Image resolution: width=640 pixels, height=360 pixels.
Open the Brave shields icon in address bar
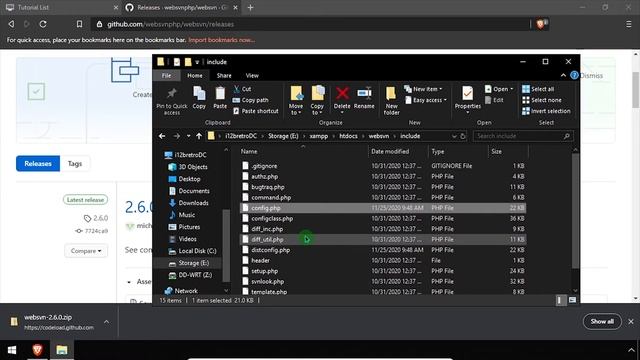point(541,24)
